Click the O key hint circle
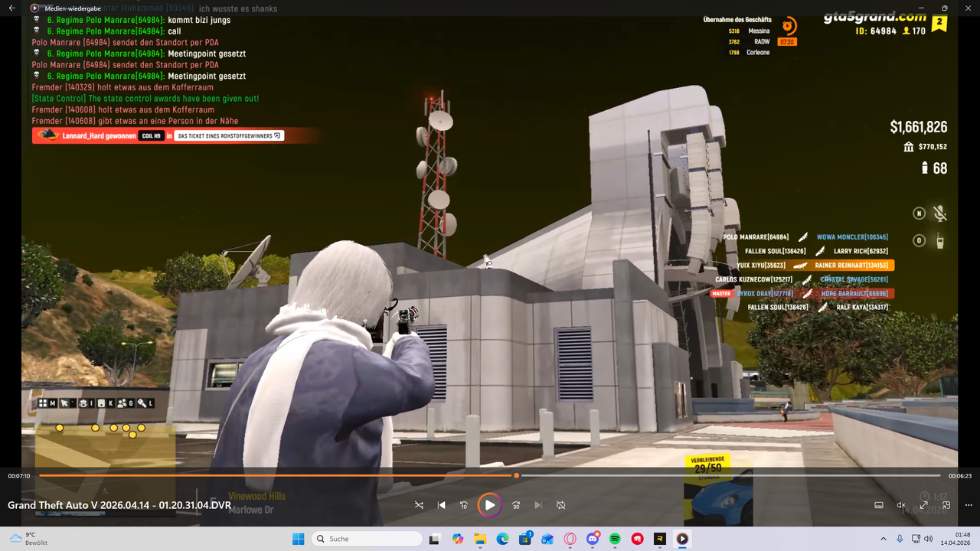 click(x=920, y=240)
